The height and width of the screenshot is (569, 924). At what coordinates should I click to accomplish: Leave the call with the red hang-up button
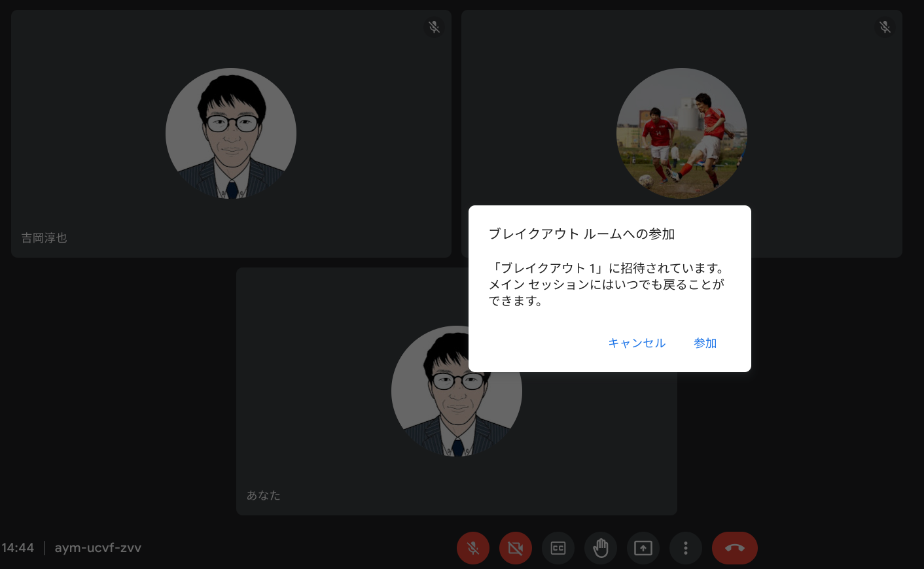pos(735,548)
